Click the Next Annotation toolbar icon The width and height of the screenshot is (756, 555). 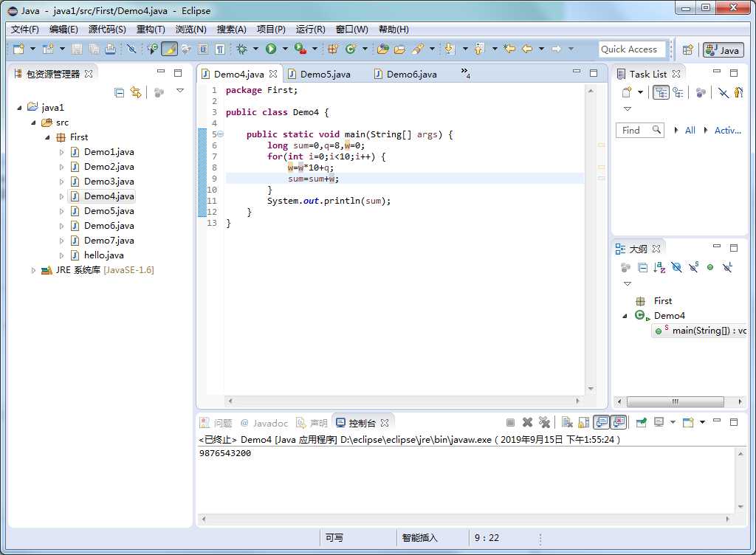450,49
